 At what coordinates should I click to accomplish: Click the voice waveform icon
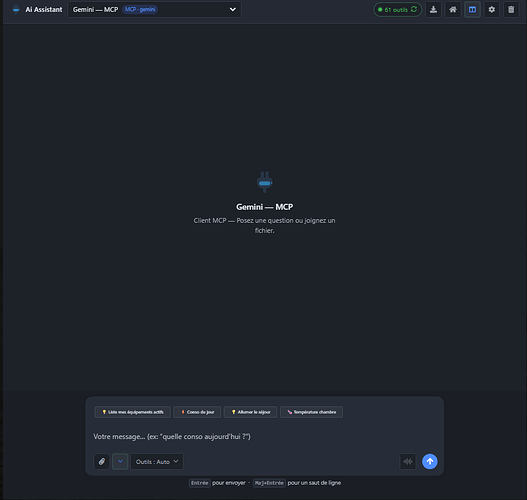pyautogui.click(x=408, y=461)
